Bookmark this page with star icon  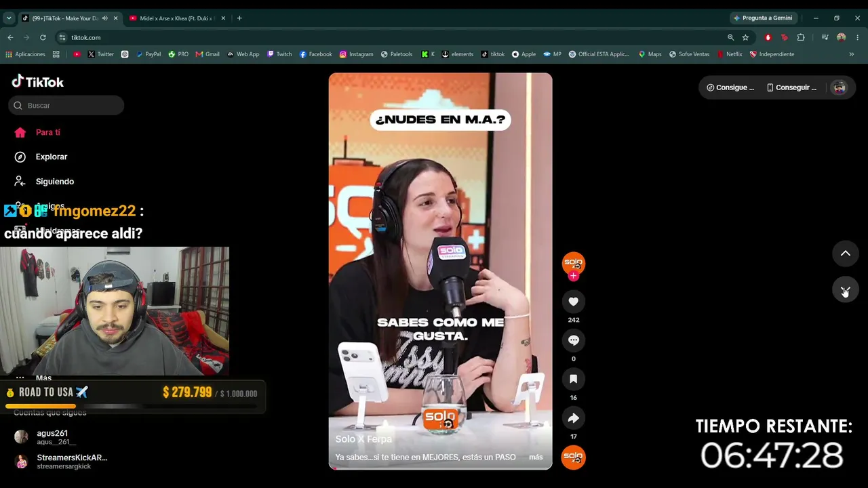(x=745, y=37)
